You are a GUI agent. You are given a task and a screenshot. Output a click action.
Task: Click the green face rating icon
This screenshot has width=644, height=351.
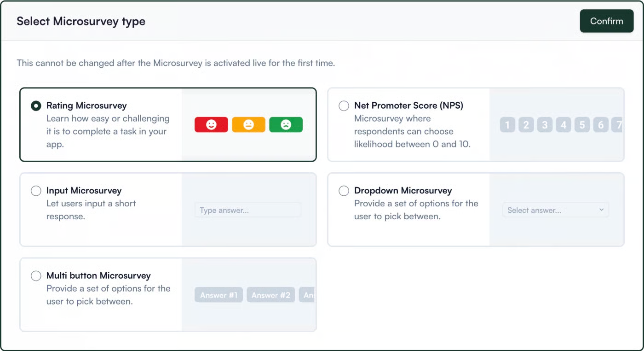(x=286, y=124)
